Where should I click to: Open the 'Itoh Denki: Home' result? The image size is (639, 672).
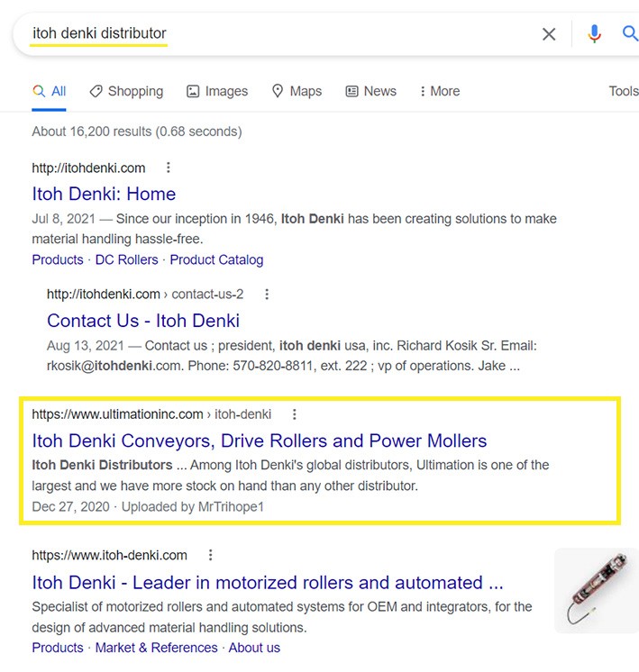pyautogui.click(x=104, y=194)
